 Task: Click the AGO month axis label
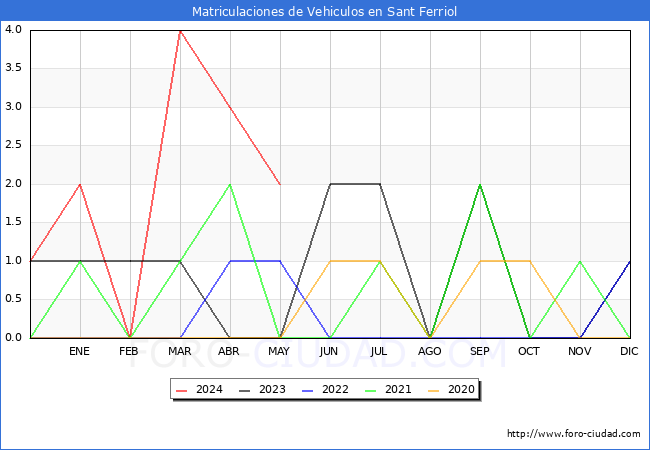point(429,351)
